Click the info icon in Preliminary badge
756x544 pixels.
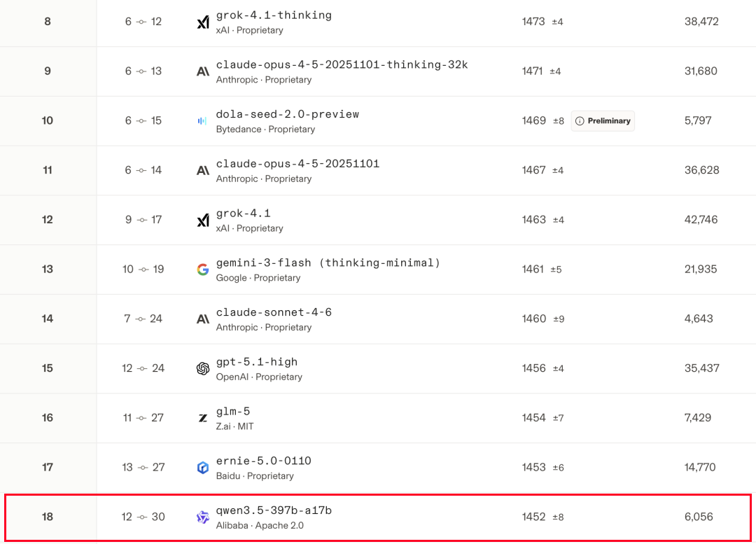579,121
